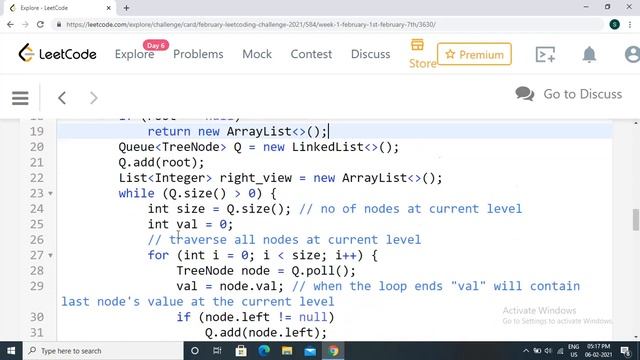Click the volume icon in tray
640x360 pixels.
[x=548, y=351]
